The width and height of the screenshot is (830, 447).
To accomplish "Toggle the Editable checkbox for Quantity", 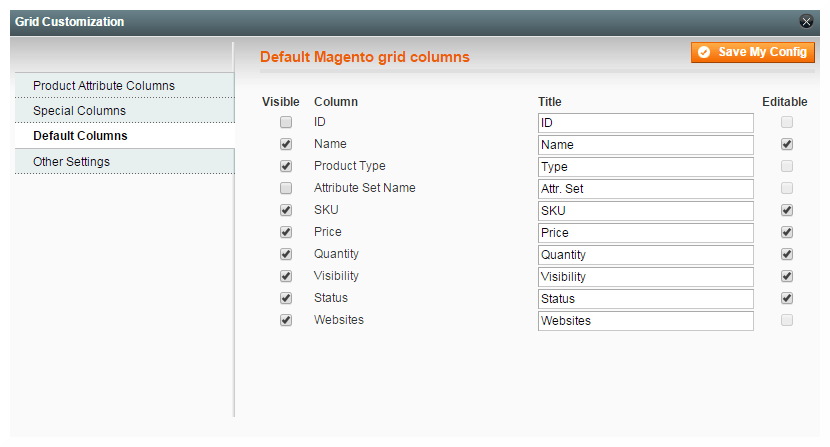I will coord(787,254).
